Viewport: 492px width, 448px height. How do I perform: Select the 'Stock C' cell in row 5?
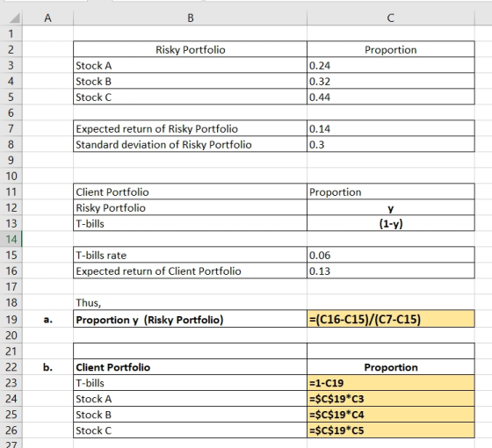click(x=190, y=97)
